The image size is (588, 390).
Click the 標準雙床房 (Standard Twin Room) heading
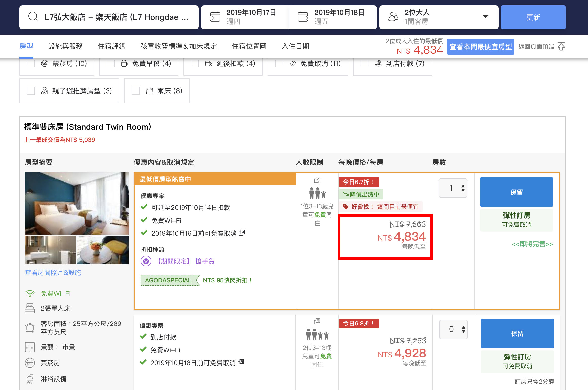[88, 127]
